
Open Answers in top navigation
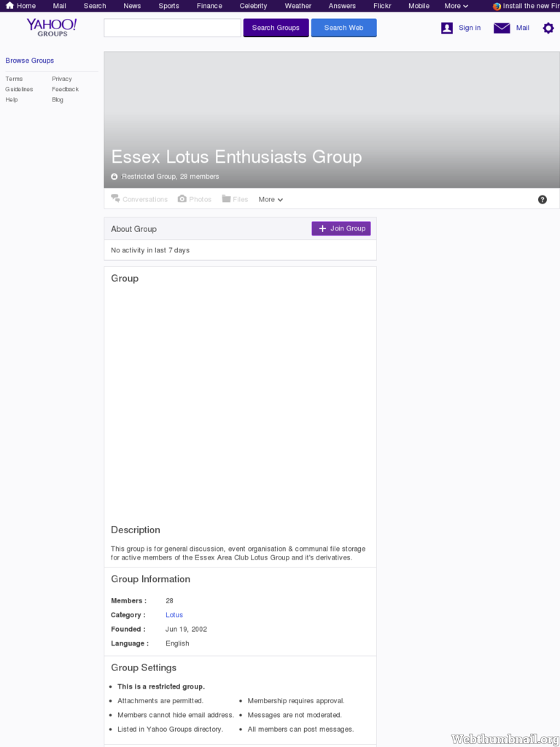tap(342, 6)
